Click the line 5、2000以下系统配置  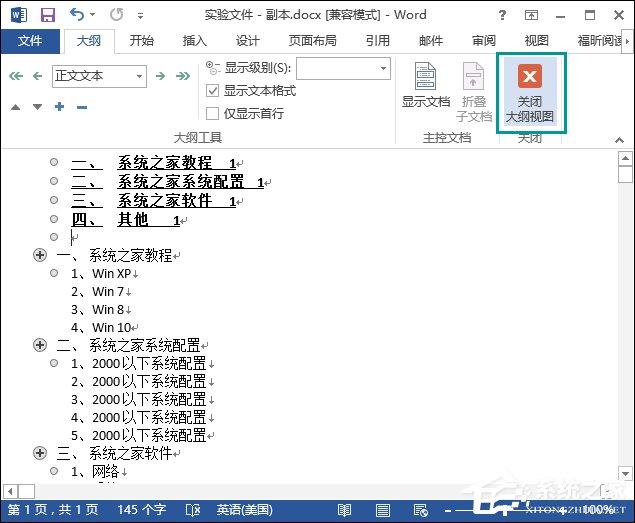tap(139, 435)
